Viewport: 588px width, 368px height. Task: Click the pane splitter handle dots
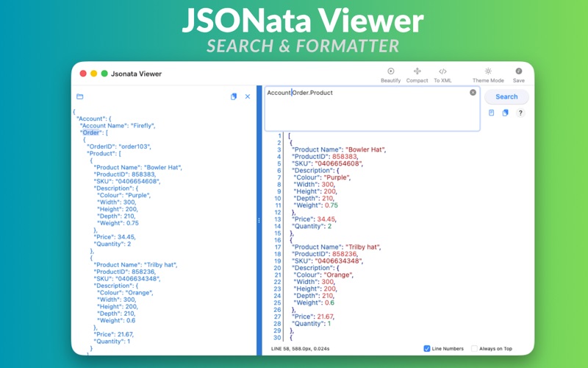point(259,221)
